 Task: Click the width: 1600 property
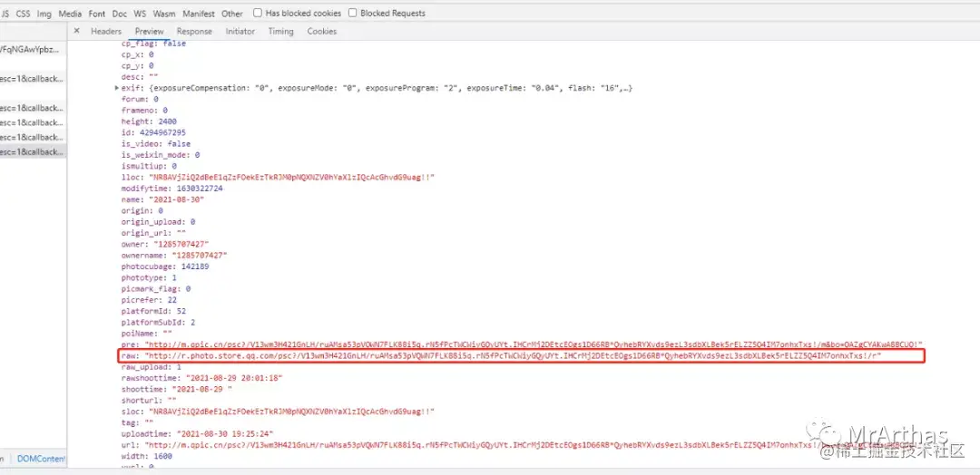(146, 456)
